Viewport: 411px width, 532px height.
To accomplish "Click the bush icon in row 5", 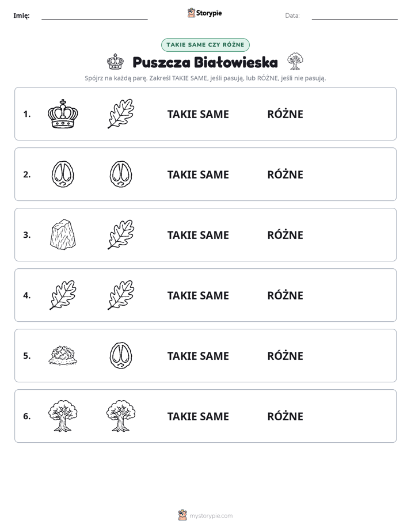I will 63,356.
